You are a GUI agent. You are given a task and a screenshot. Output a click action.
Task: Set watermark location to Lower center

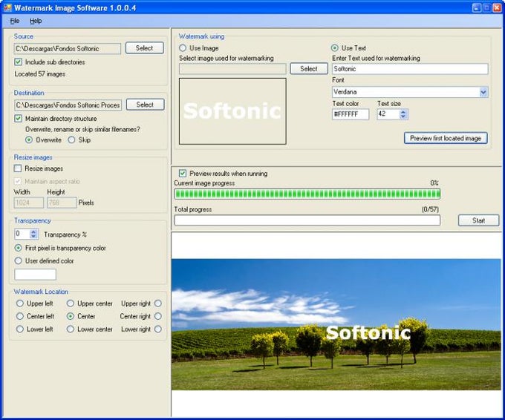pyautogui.click(x=71, y=329)
